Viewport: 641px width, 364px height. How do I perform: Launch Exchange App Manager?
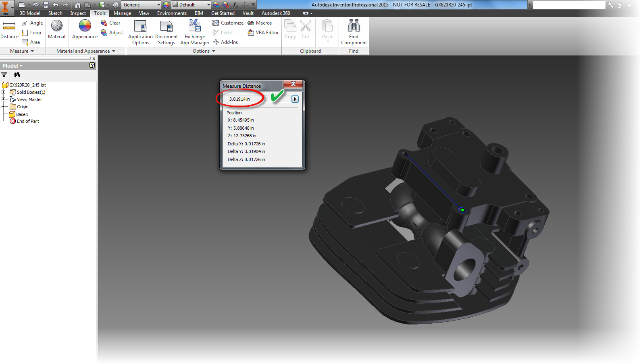tap(195, 32)
